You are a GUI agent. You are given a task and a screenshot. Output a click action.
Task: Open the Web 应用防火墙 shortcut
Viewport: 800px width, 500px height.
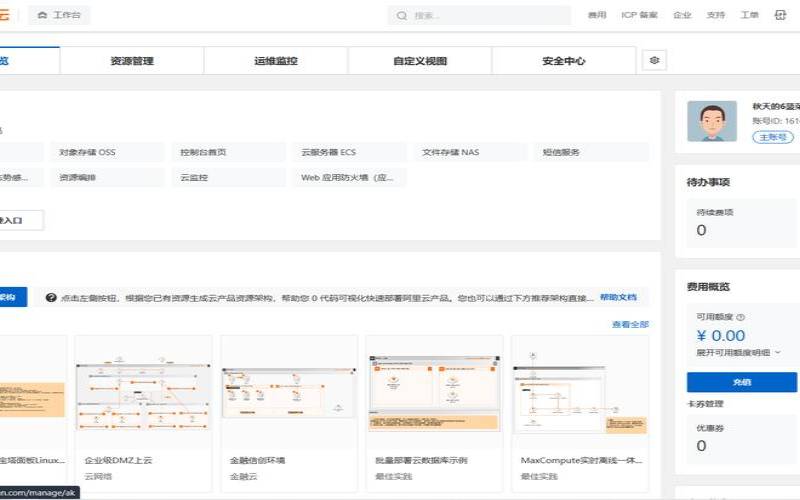point(349,178)
